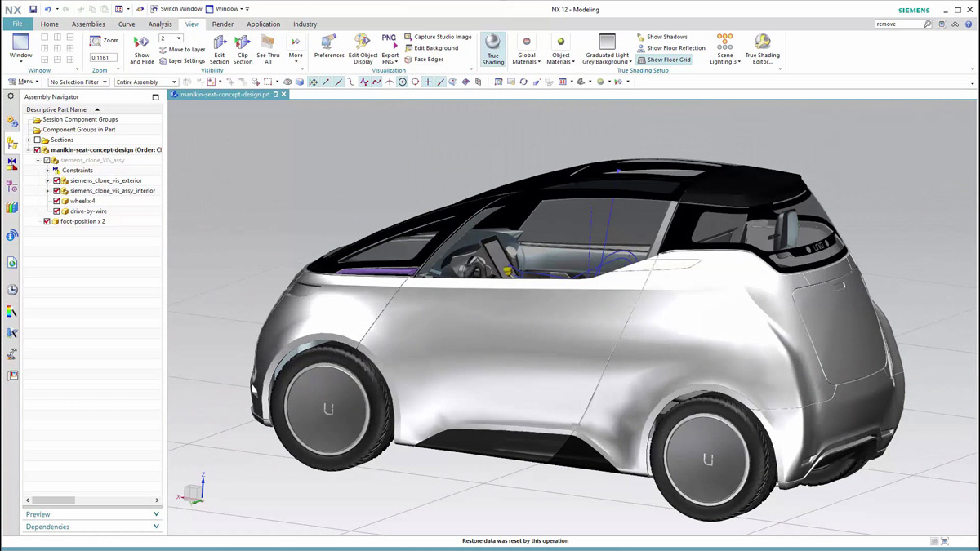Collapse the siemens_clone_VIS_assy node
Screen dimensions: 980x551
(38, 159)
